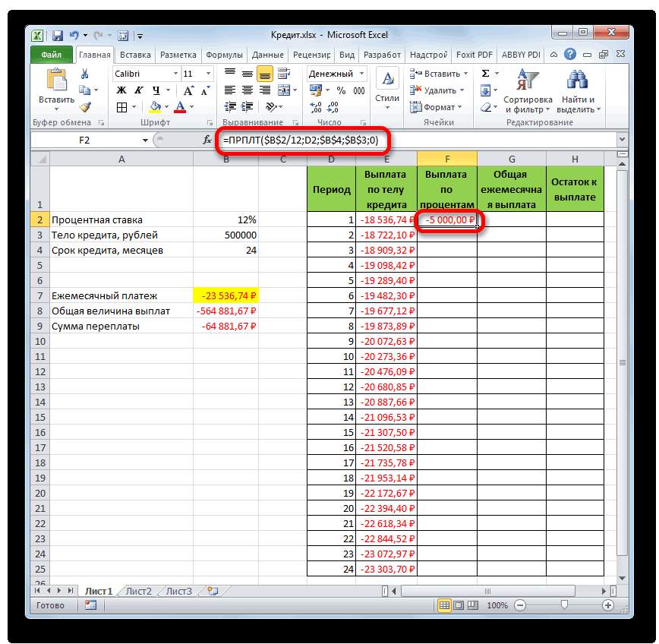Open Найти и выделить button
Image resolution: width=659 pixels, height=644 pixels.
pos(579,91)
